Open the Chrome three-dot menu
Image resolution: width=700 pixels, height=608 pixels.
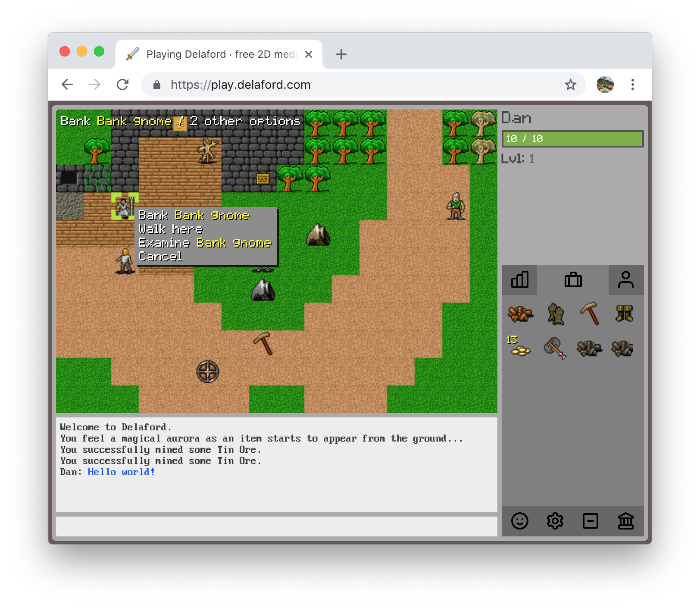point(633,85)
